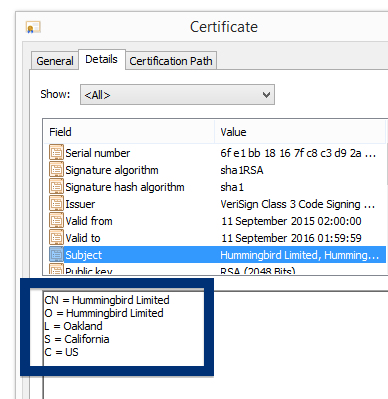Screen dimensions: 388x399
Task: Switch to the General tab
Action: (x=55, y=61)
